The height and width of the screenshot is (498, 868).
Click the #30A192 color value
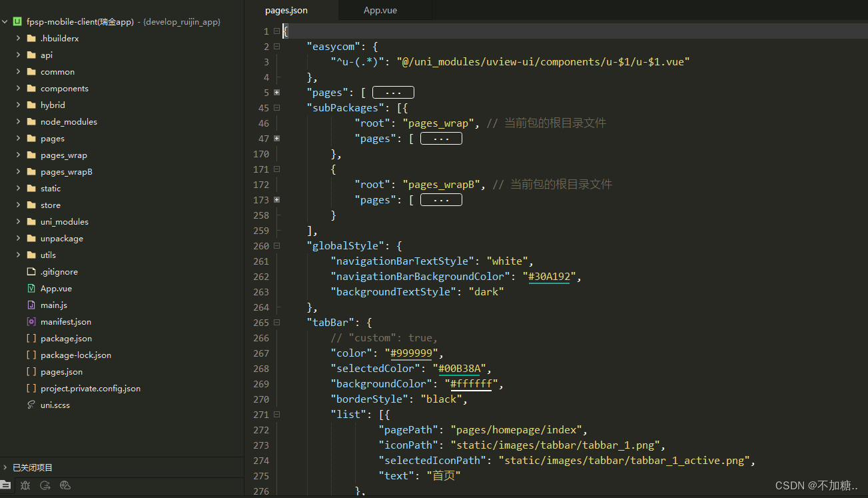pyautogui.click(x=549, y=277)
